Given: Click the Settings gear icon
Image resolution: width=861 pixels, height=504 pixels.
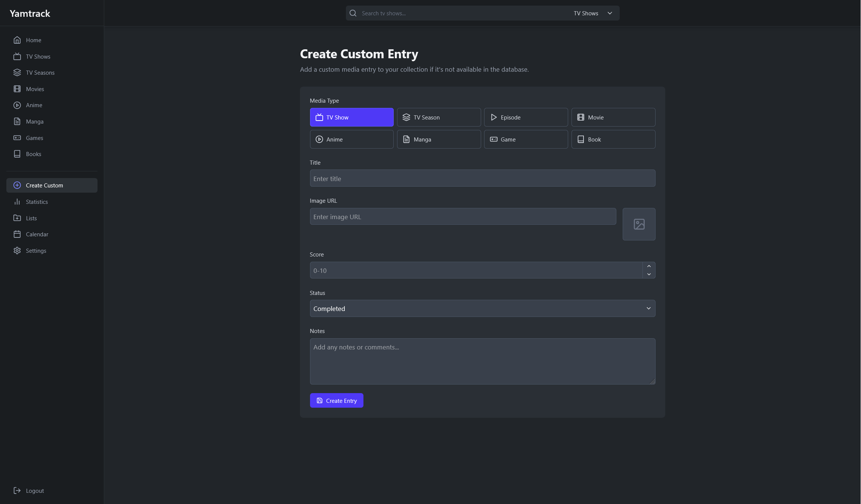Looking at the screenshot, I should pyautogui.click(x=17, y=251).
